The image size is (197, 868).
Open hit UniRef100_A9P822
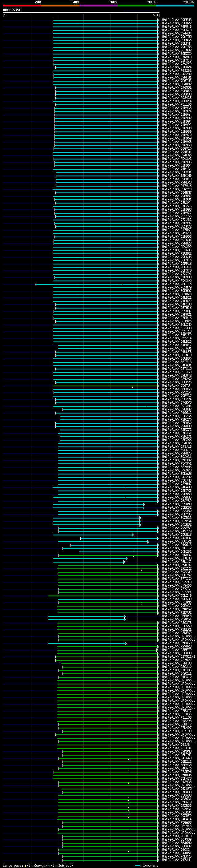click(176, 23)
